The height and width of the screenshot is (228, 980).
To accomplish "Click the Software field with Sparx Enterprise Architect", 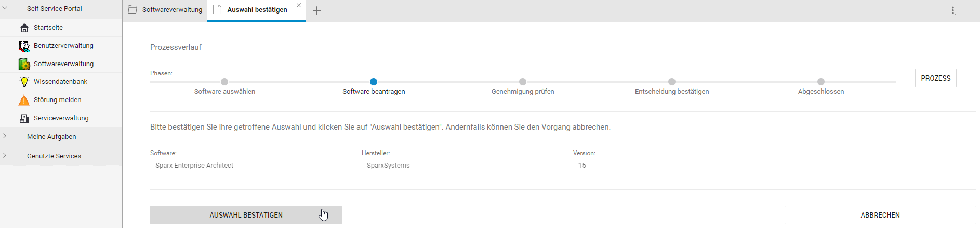I will coord(246,166).
